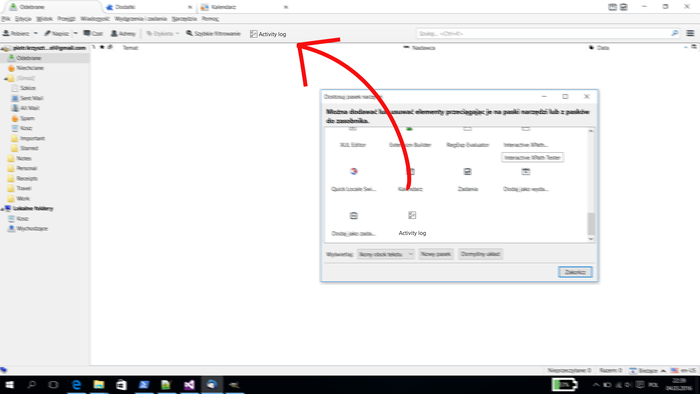The height and width of the screenshot is (394, 700).
Task: Click Szybkie filtrowanie quick filter button
Action: tap(213, 33)
